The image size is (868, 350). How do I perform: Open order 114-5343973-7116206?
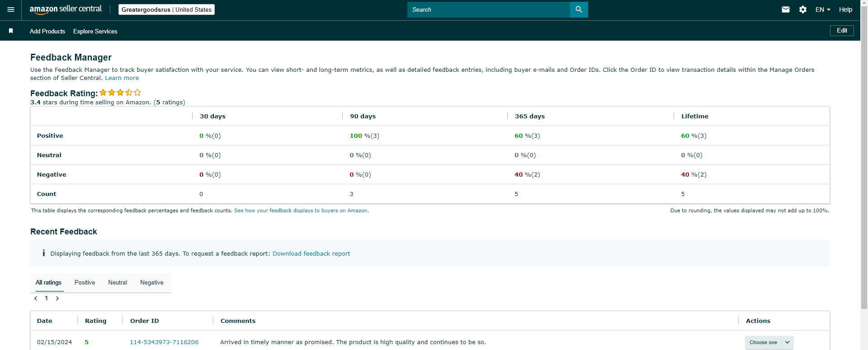coord(164,342)
